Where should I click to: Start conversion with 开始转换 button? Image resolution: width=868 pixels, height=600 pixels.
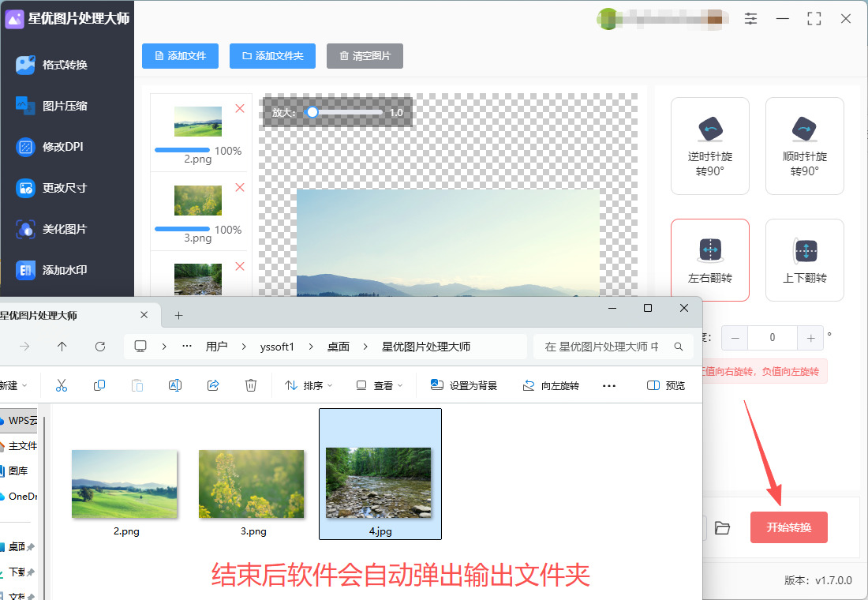(789, 527)
